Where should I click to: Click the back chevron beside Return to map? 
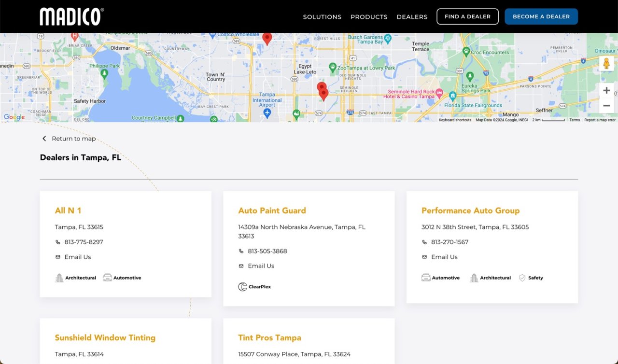pyautogui.click(x=44, y=139)
